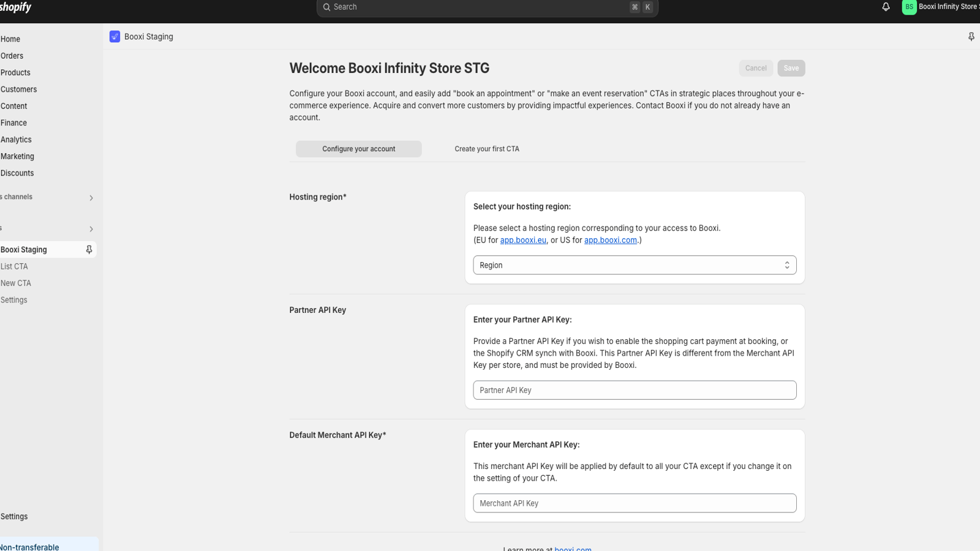This screenshot has height=551, width=980.
Task: Open New CTA from the sidebar
Action: click(16, 283)
